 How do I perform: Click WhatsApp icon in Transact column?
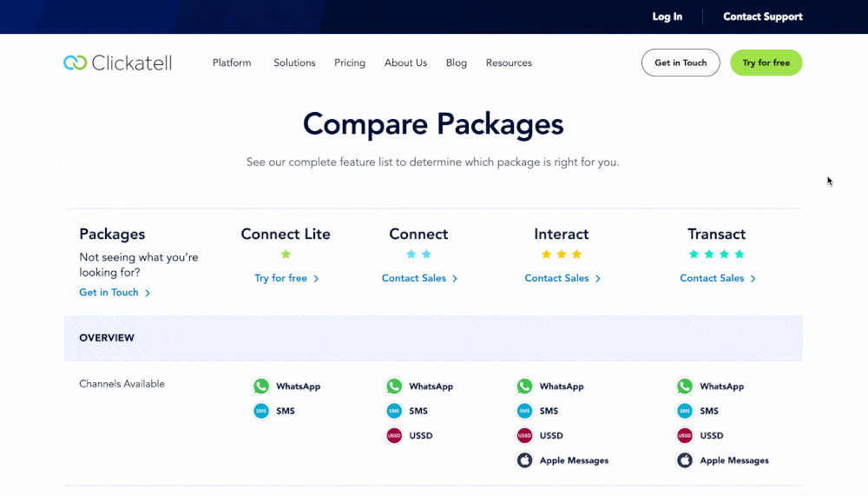tap(685, 387)
